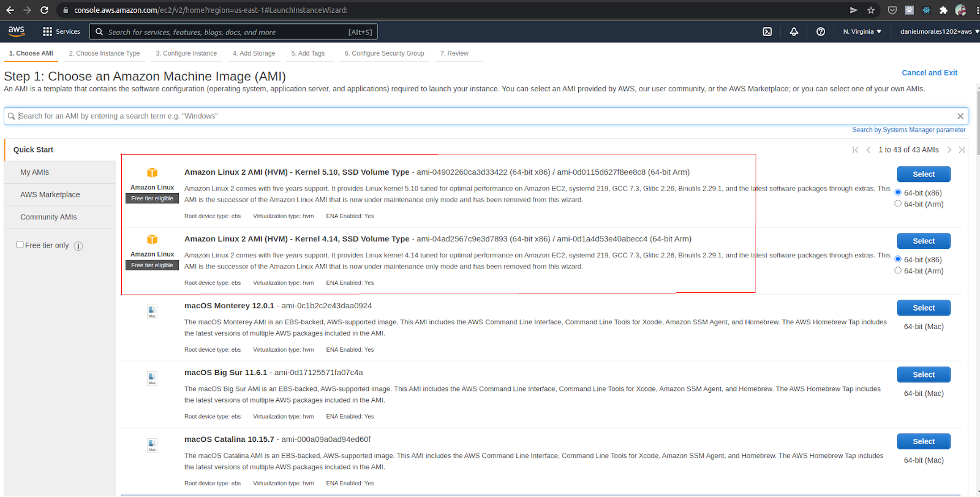Click the Services label in navbar
Image resolution: width=980 pixels, height=497 pixels.
68,32
